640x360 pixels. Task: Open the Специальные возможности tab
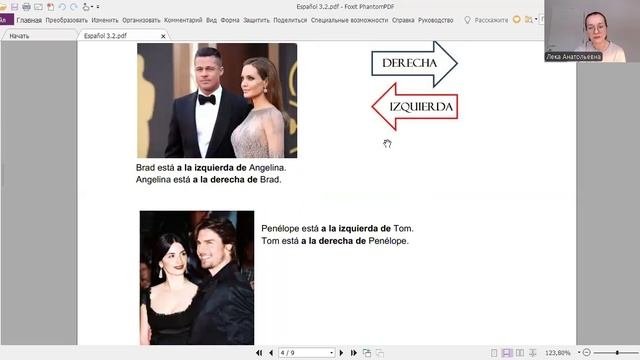[349, 20]
